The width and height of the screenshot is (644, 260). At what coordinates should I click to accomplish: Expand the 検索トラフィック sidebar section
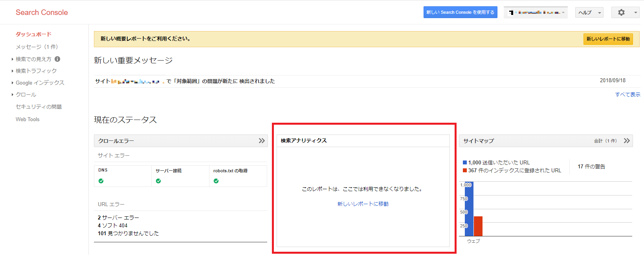36,71
